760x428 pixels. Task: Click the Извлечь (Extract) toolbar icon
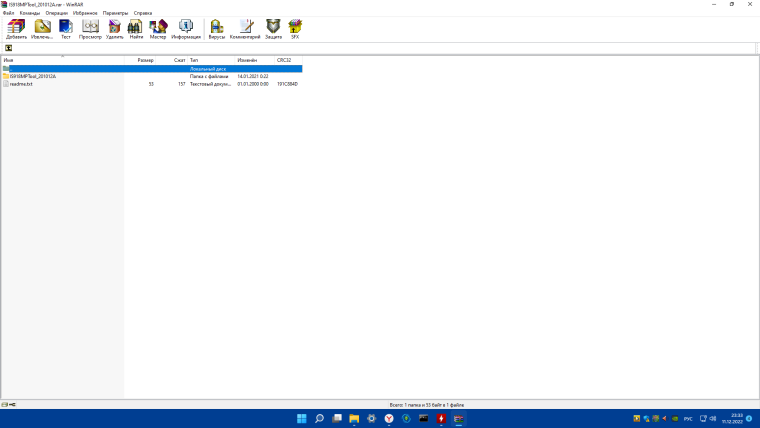pos(42,28)
